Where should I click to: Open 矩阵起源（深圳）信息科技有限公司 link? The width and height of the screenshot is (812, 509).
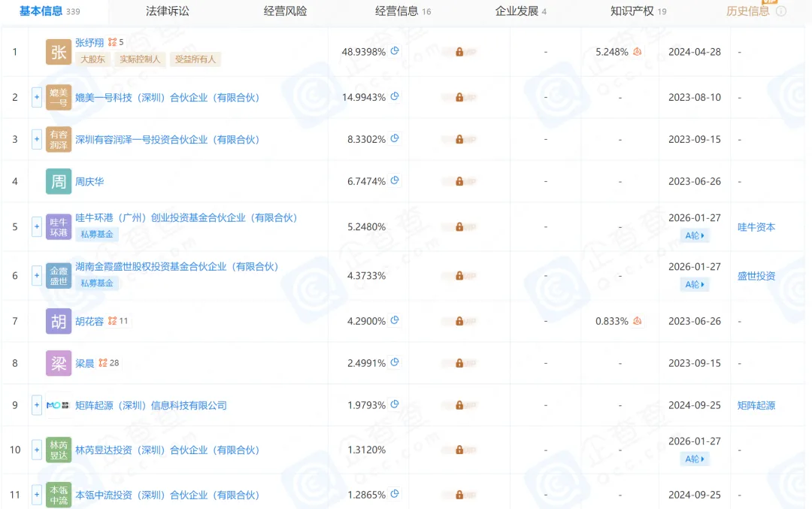(150, 405)
